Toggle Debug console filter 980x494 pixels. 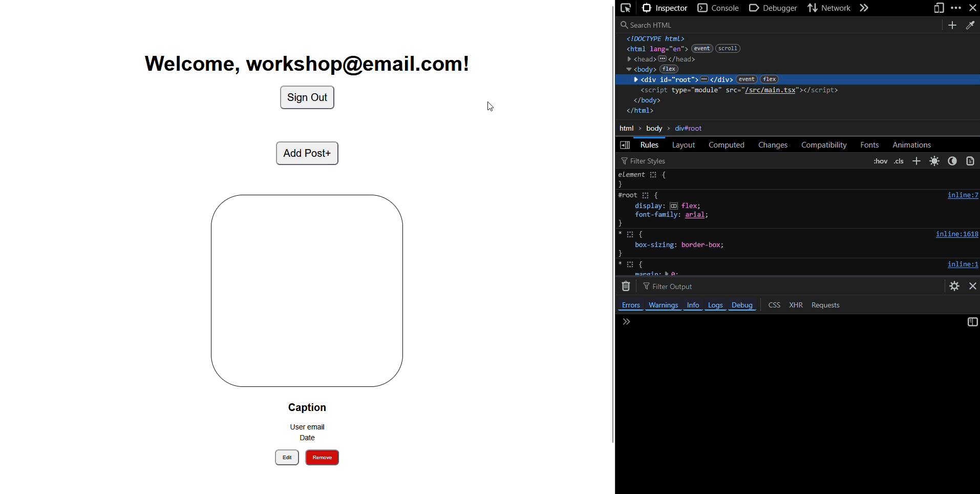[x=742, y=305]
